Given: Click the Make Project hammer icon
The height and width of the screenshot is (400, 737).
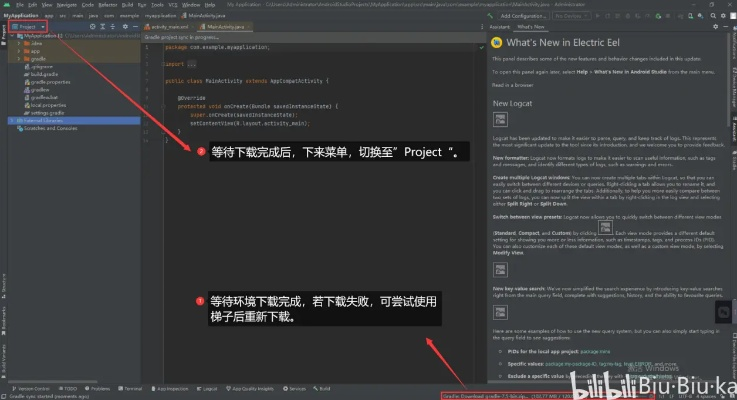Looking at the screenshot, I should click(x=490, y=16).
